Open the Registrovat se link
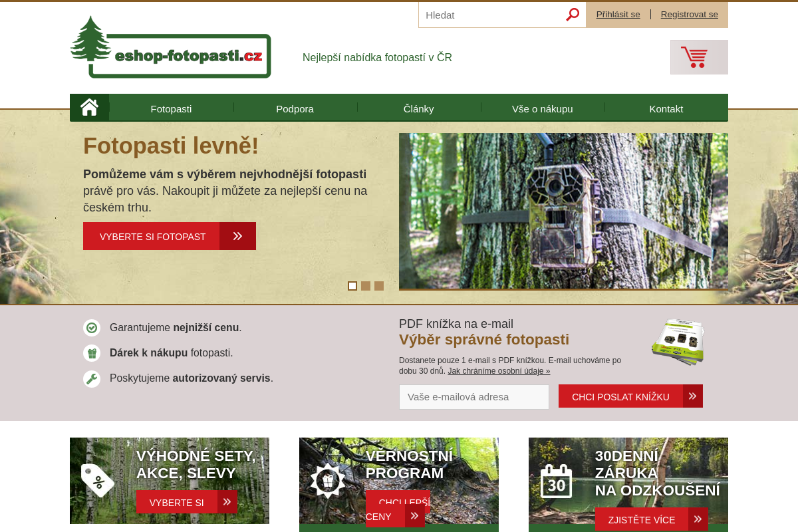798x532 pixels. [689, 14]
